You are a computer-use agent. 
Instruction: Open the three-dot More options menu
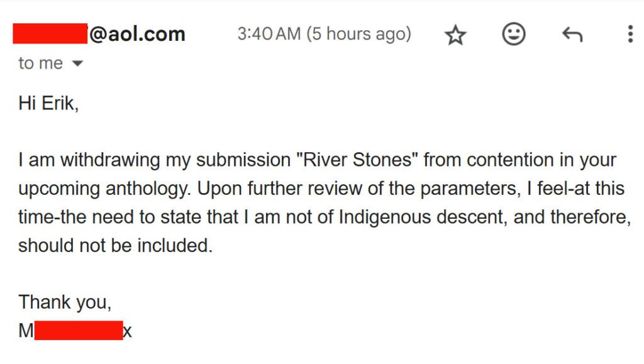(630, 34)
